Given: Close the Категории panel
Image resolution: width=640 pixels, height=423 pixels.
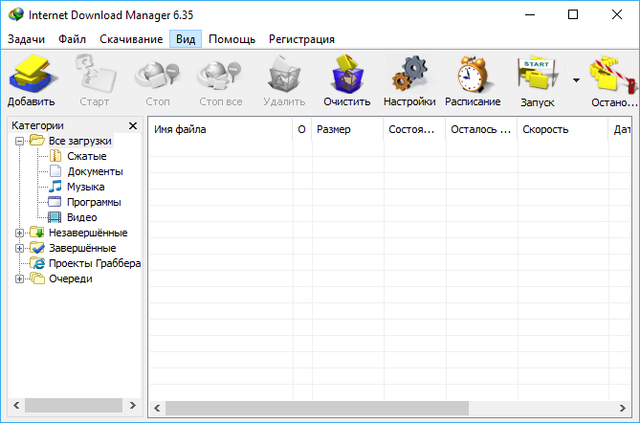Looking at the screenshot, I should [x=133, y=126].
